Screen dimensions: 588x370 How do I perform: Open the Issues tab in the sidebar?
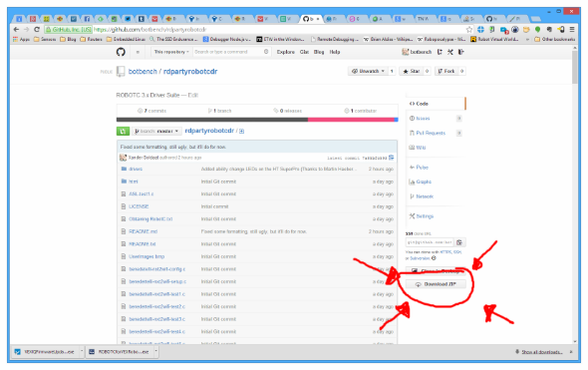(x=423, y=119)
